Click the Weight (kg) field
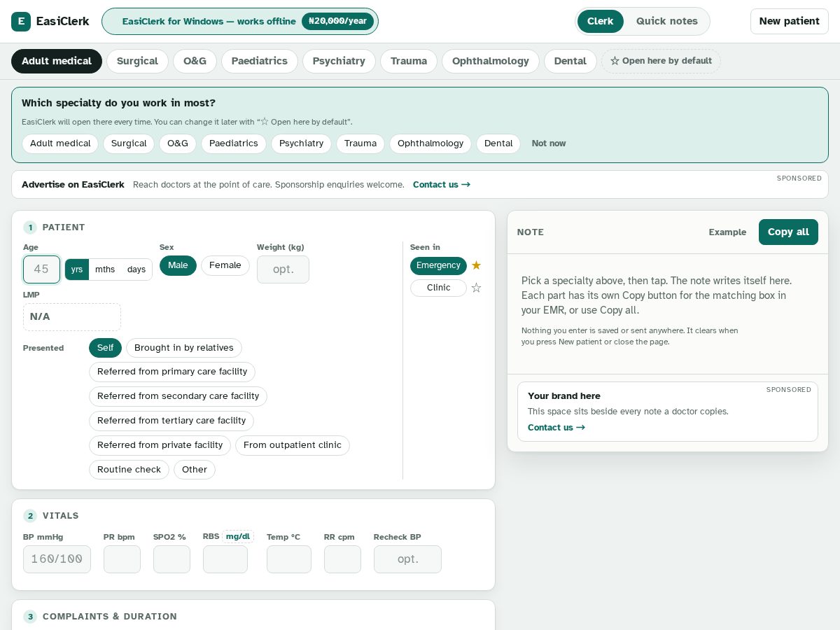The height and width of the screenshot is (630, 840). [283, 269]
